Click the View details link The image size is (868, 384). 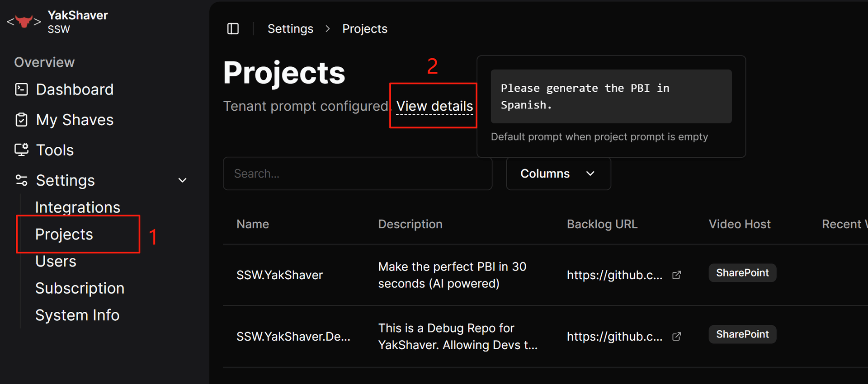(435, 106)
